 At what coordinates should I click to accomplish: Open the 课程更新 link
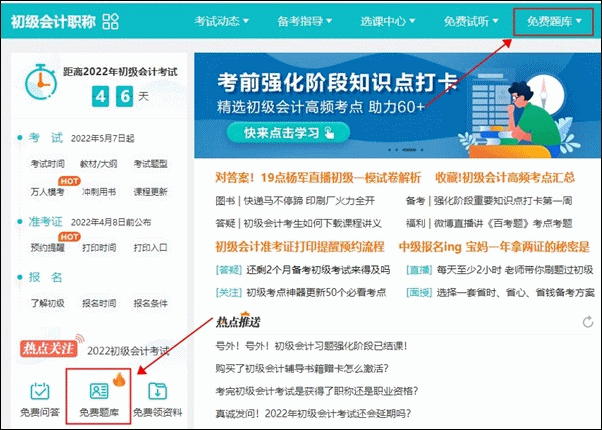click(150, 192)
